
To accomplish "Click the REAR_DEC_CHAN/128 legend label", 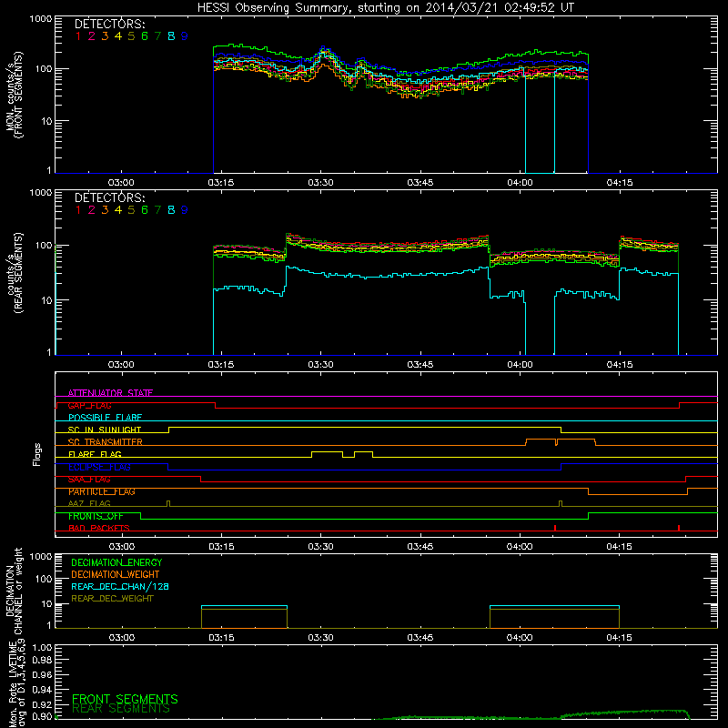I will [x=120, y=587].
